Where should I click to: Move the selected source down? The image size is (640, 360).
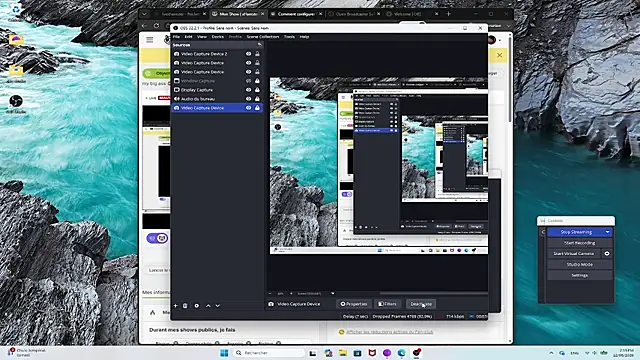pos(218,305)
